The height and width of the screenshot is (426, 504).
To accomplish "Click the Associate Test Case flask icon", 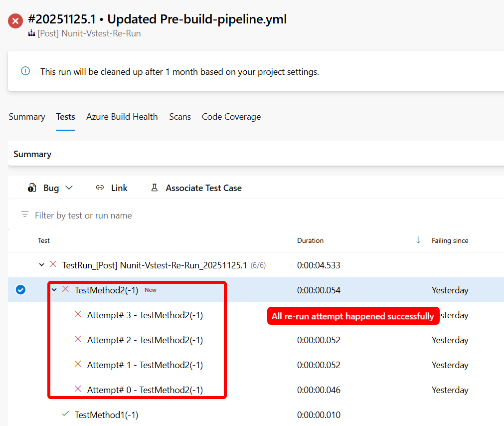I will coord(155,188).
